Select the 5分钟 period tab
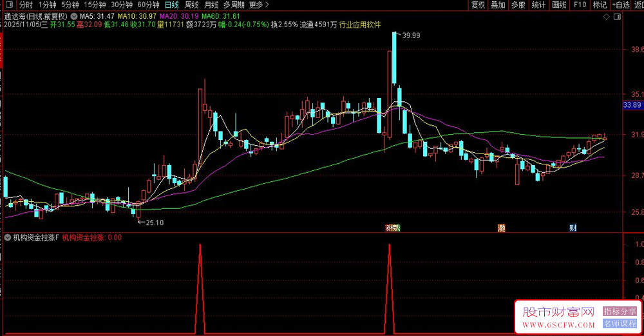Viewport: 644px width, 336px height. (70, 5)
